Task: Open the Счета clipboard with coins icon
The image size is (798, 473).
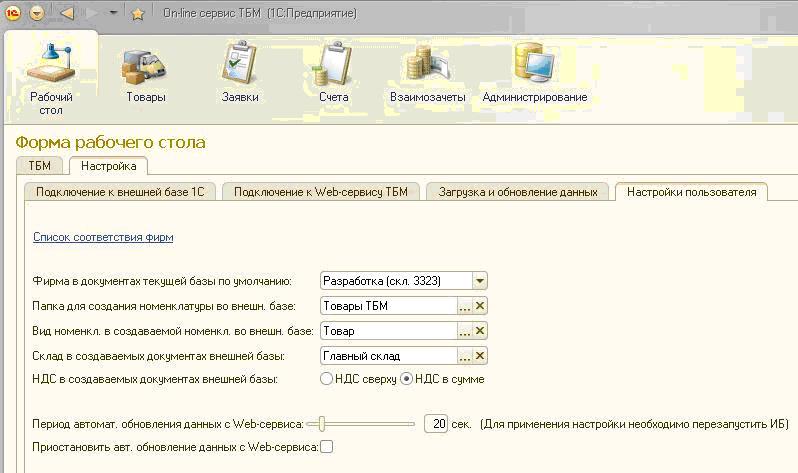Action: pos(332,63)
